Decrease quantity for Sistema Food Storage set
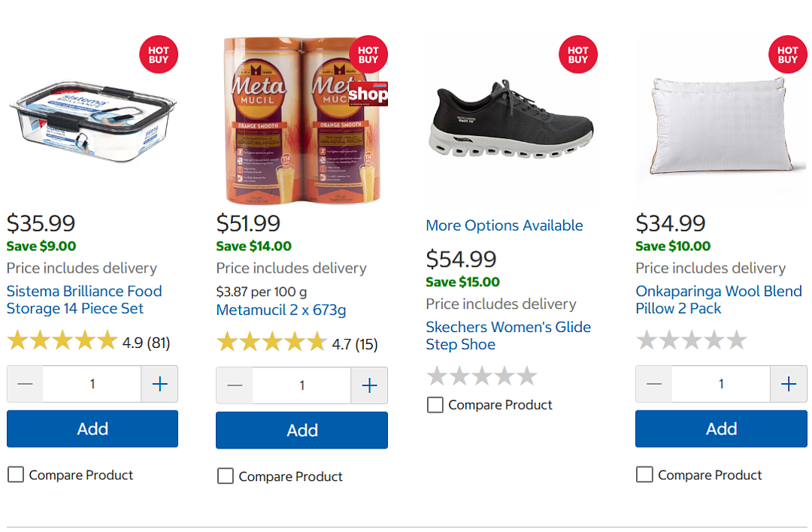Image resolution: width=812 pixels, height=532 pixels. (25, 384)
